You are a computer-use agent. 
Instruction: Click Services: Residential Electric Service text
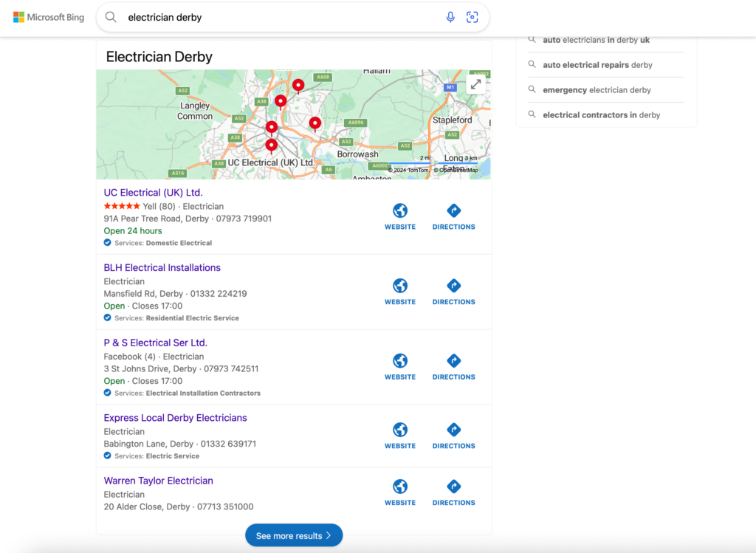click(176, 318)
